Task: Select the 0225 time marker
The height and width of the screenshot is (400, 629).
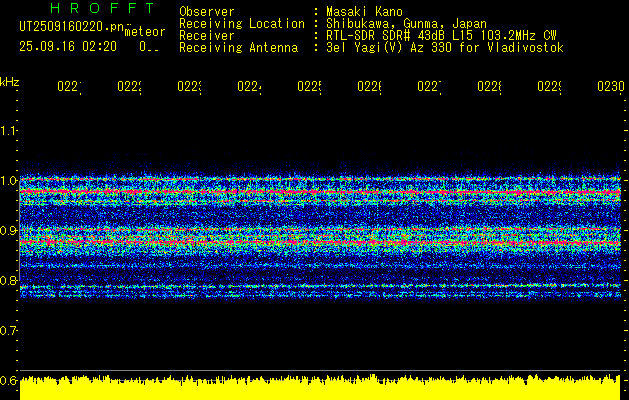Action: click(309, 86)
